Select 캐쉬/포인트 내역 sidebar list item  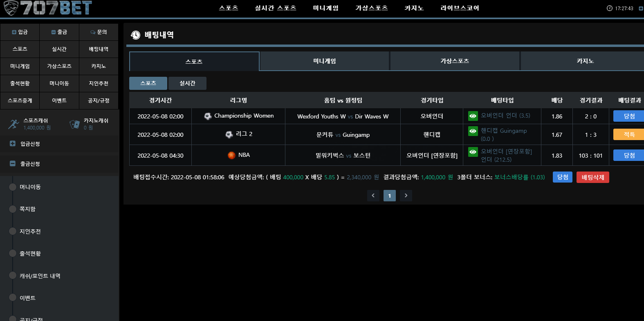pyautogui.click(x=40, y=276)
